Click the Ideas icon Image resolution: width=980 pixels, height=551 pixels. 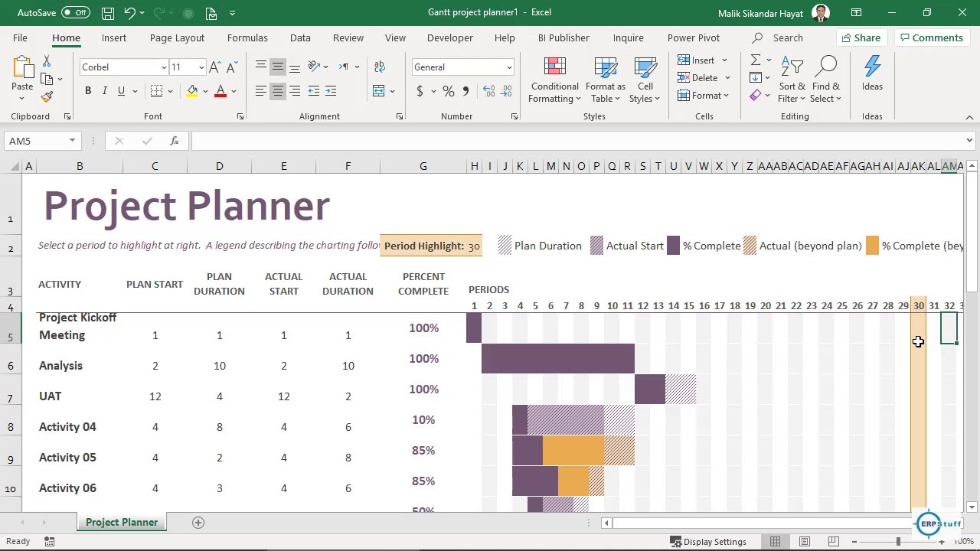point(872,73)
